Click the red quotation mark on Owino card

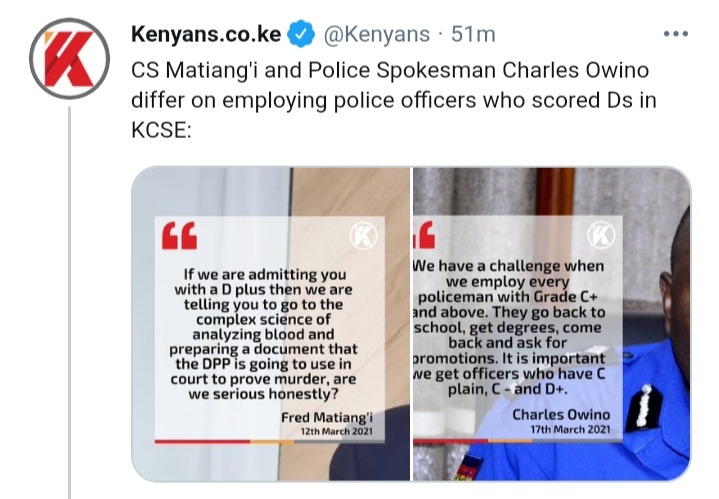click(x=424, y=234)
